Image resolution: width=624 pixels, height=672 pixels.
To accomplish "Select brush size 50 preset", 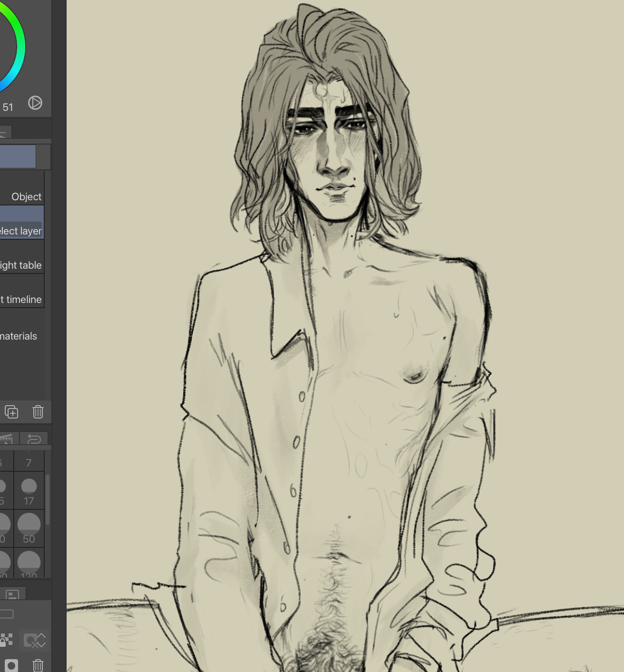I will point(29,528).
